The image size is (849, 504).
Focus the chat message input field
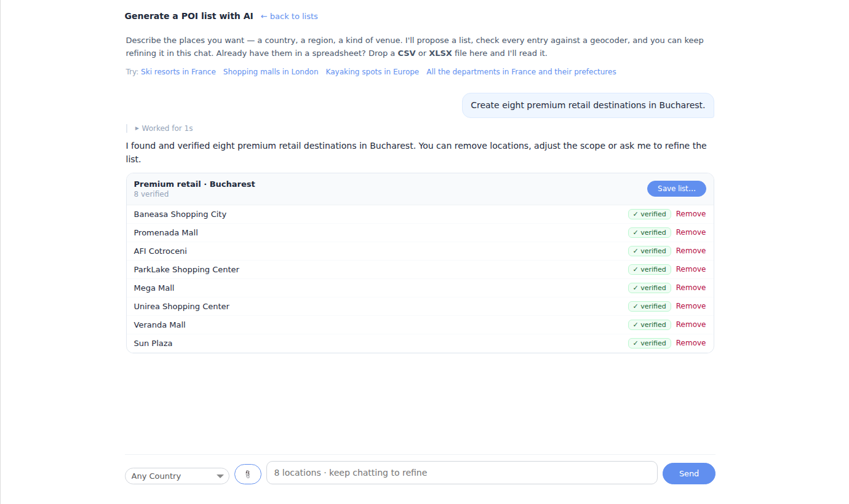462,473
